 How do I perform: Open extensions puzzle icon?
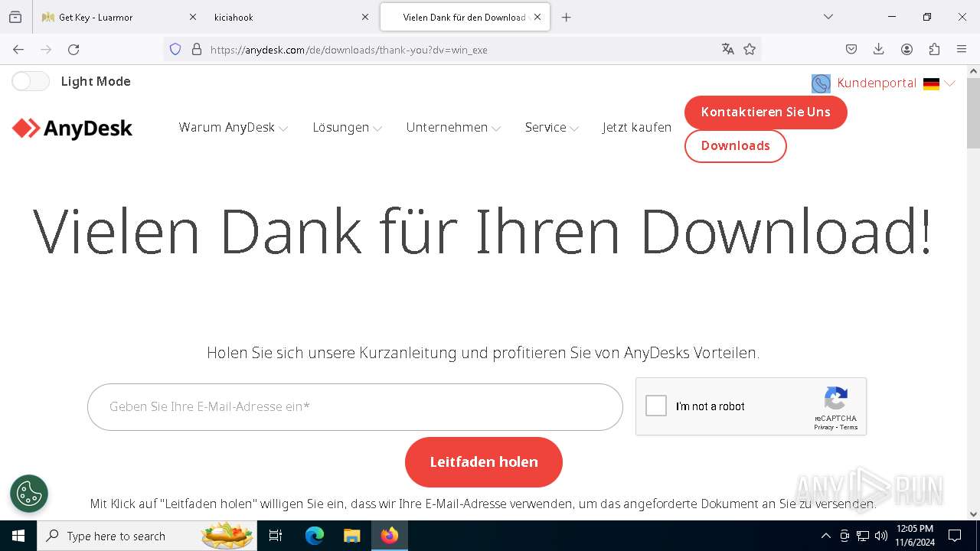click(934, 49)
